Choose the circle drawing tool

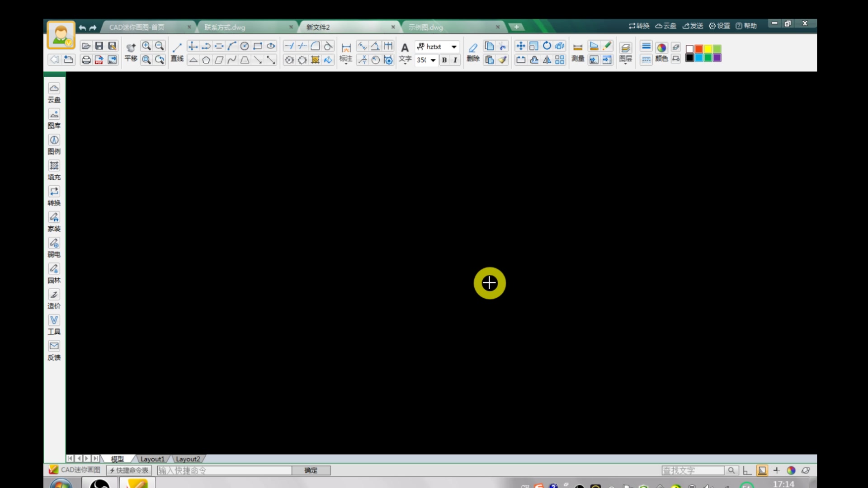pos(245,46)
